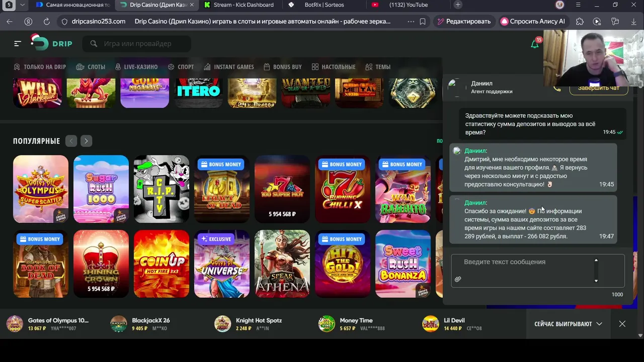Close the winners ticker bar
The width and height of the screenshot is (644, 362).
pyautogui.click(x=622, y=324)
